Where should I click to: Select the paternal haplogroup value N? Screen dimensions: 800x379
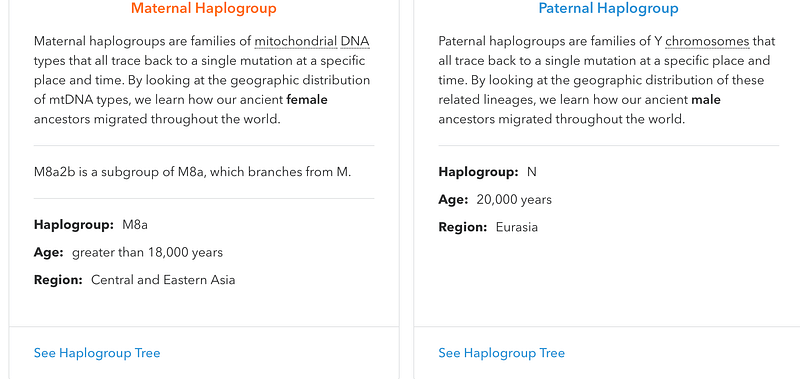[x=532, y=172]
